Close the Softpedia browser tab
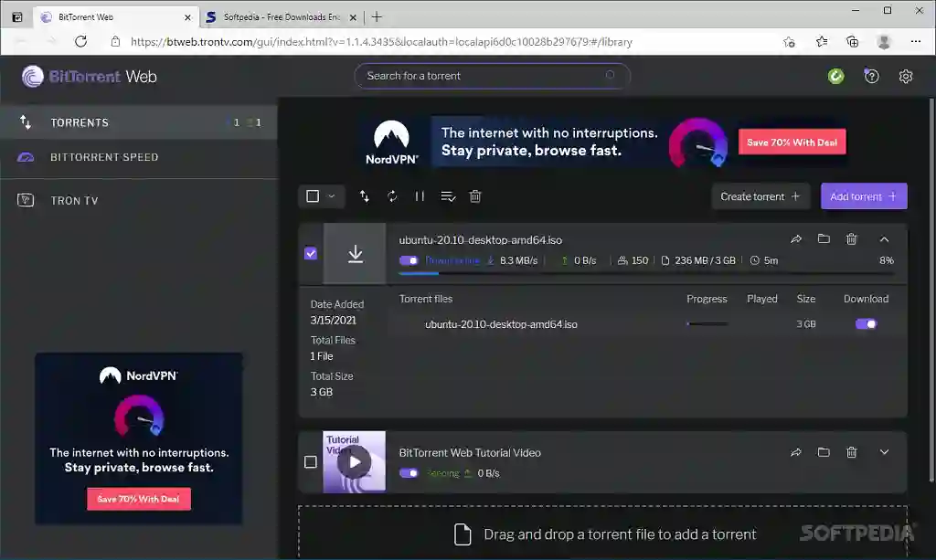 pyautogui.click(x=353, y=17)
